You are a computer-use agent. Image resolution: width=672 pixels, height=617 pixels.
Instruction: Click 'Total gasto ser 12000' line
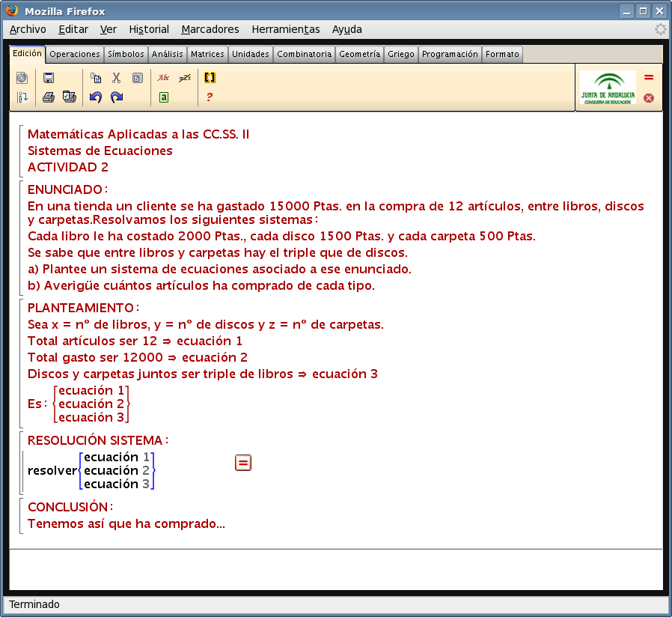(138, 357)
